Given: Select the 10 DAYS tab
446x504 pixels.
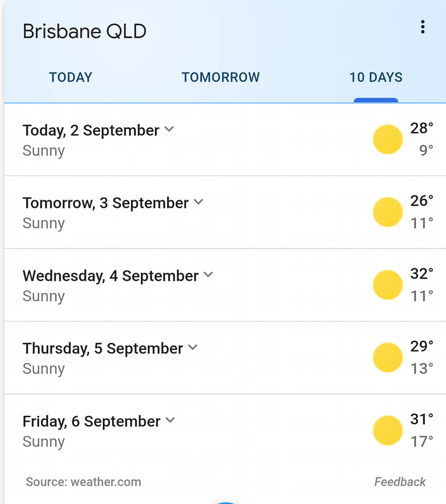Looking at the screenshot, I should [x=376, y=78].
